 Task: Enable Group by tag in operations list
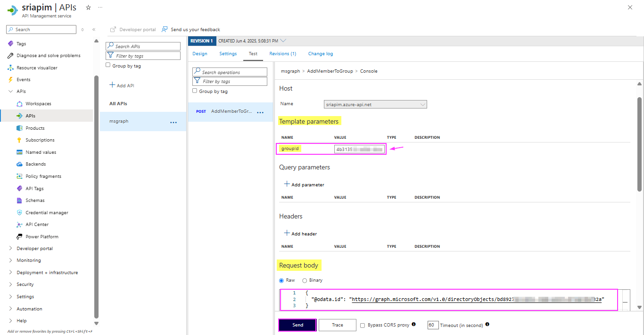(195, 91)
